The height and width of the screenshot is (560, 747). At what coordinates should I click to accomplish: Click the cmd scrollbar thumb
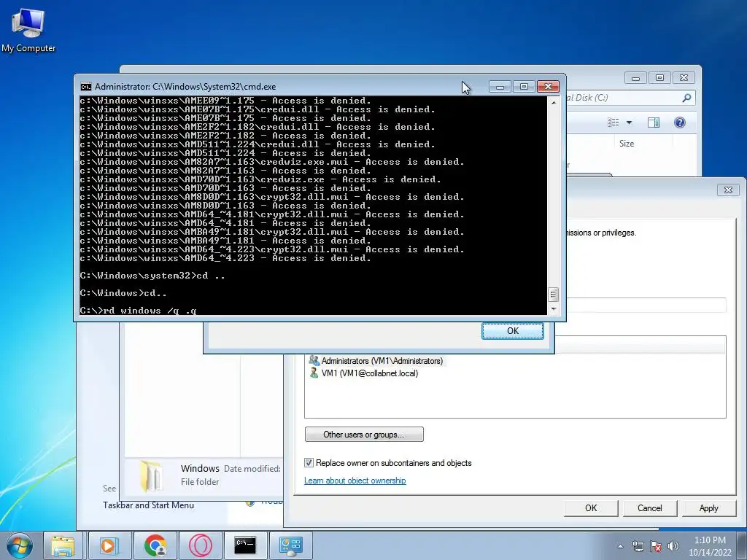pos(553,295)
